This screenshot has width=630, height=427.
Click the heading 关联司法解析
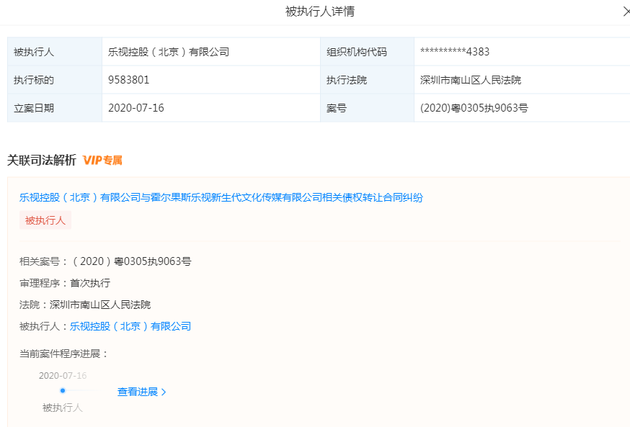pyautogui.click(x=41, y=160)
